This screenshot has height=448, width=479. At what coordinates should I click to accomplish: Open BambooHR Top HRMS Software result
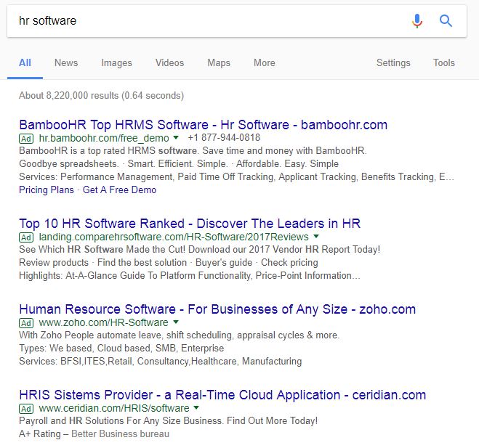click(x=203, y=125)
